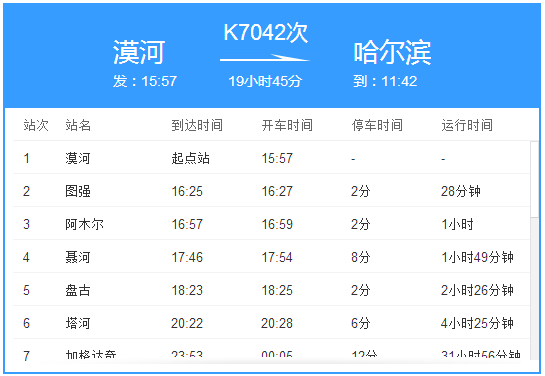Click the 开车时间 column header
This screenshot has height=376, width=545.
click(287, 125)
